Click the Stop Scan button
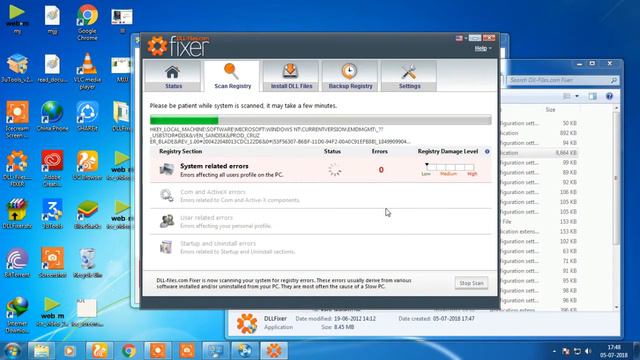The image size is (640, 360). coord(471,283)
